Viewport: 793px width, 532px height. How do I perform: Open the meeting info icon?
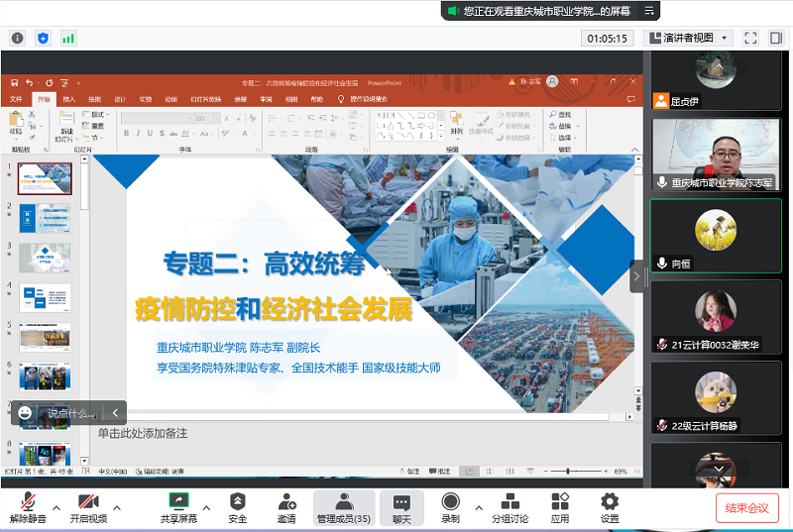[18, 38]
